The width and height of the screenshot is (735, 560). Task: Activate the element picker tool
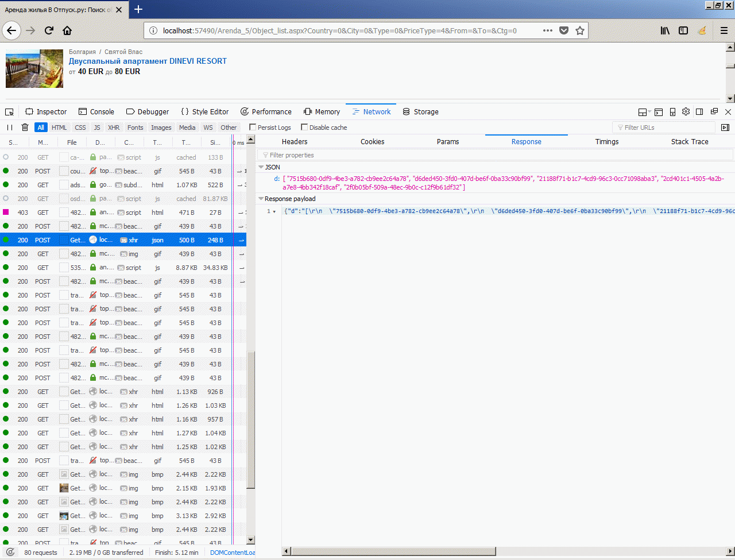[x=9, y=112]
